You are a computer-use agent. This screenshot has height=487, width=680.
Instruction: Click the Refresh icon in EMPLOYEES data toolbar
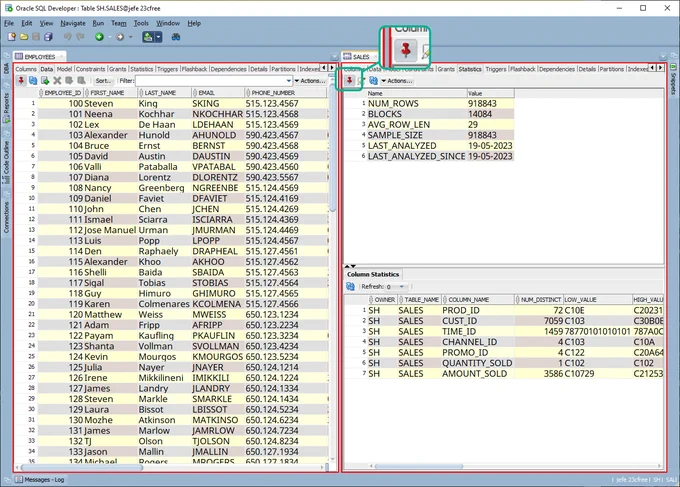point(33,81)
